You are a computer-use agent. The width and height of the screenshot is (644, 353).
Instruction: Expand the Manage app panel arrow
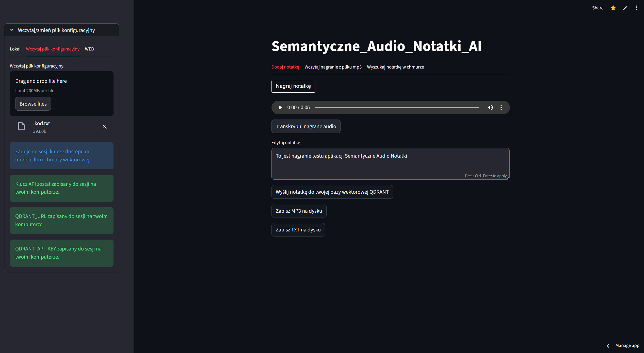pos(608,345)
